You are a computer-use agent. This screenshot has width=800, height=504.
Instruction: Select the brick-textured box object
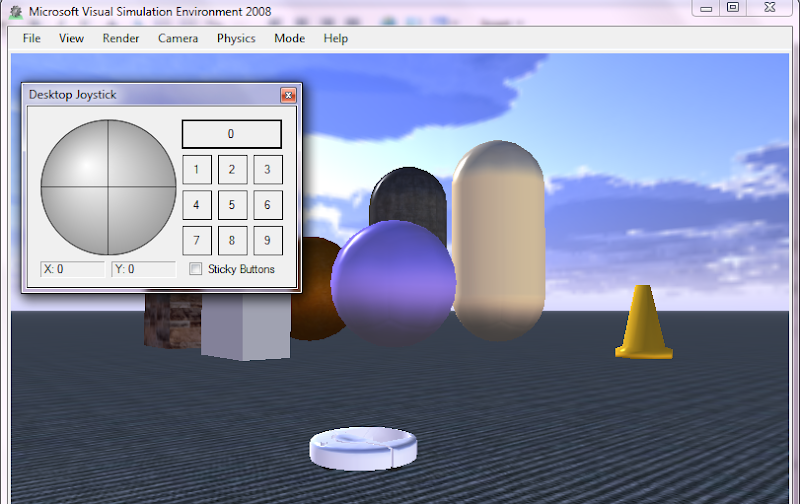coord(172,320)
